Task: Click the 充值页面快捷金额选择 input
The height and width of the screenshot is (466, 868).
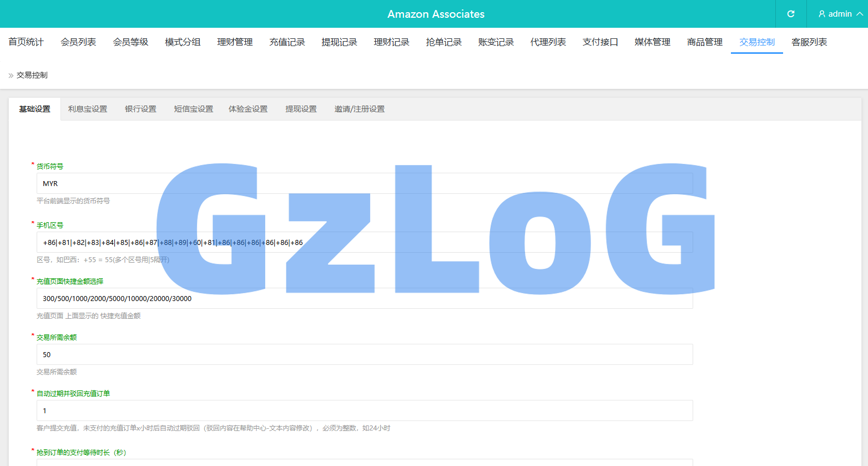Action: coord(365,299)
